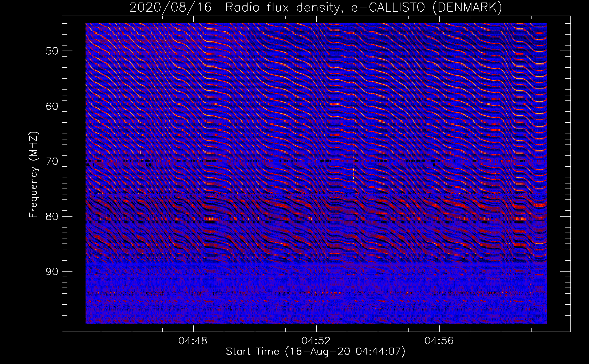Click the 04:48 time tick label
Viewport: 589px width, 364px height.
pos(193,341)
